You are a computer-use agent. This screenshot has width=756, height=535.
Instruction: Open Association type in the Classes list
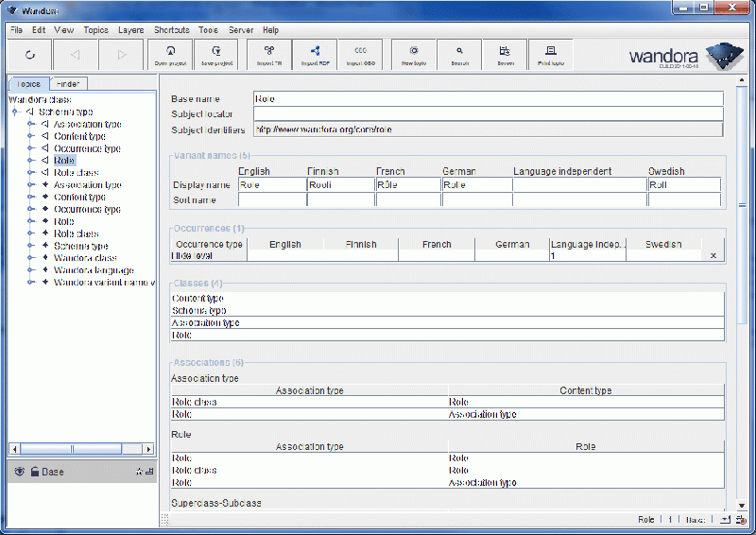pyautogui.click(x=206, y=322)
